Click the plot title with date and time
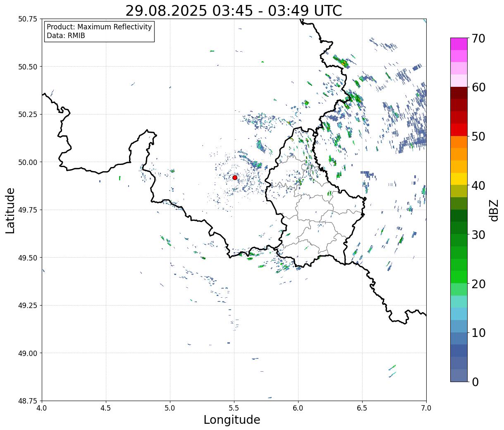Viewport: 504px width, 430px height. tap(234, 10)
